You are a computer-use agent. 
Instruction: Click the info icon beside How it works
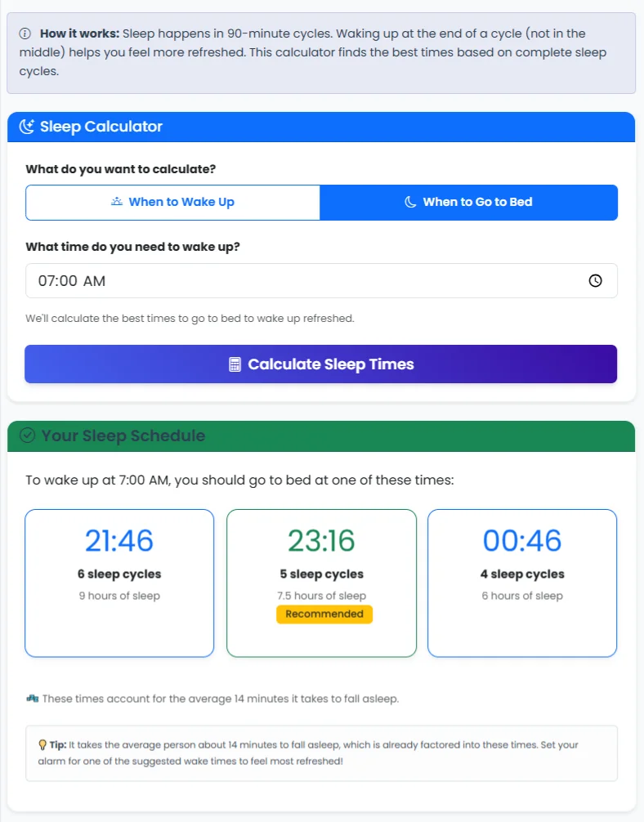[x=25, y=34]
